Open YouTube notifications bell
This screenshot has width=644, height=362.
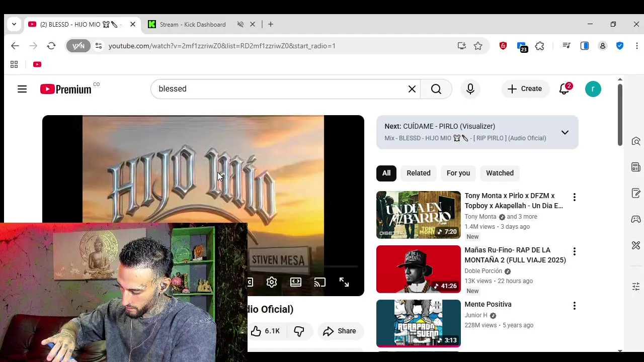point(565,89)
